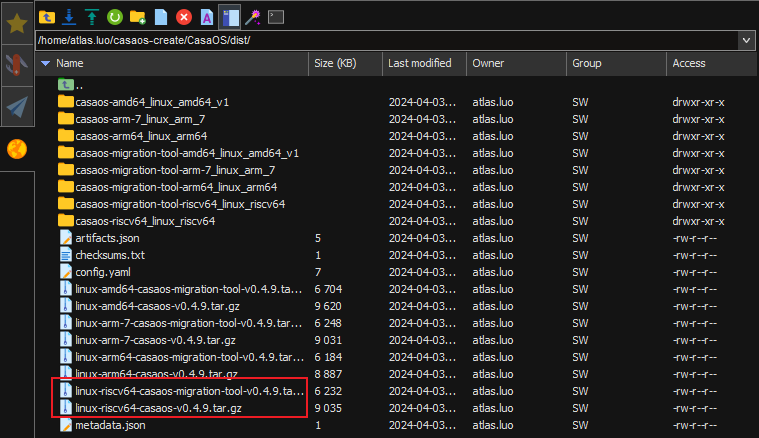Click the up-arrow icon next to '..'
The image size is (759, 438).
click(65, 85)
